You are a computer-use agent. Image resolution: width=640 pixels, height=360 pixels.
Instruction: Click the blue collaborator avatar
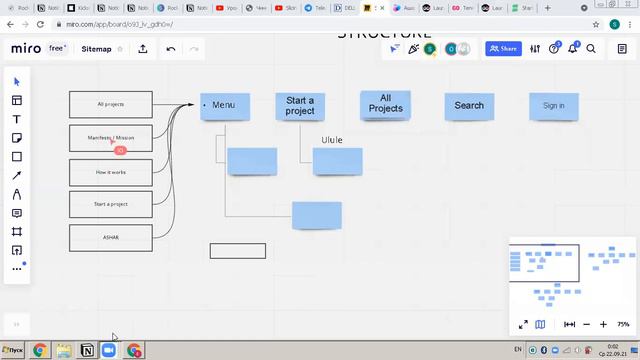pos(451,49)
